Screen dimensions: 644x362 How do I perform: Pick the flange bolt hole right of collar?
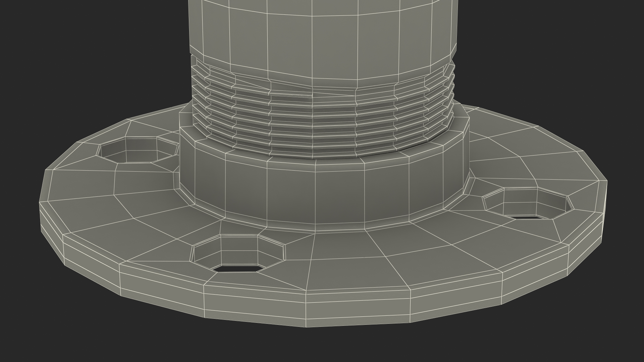coord(528,204)
